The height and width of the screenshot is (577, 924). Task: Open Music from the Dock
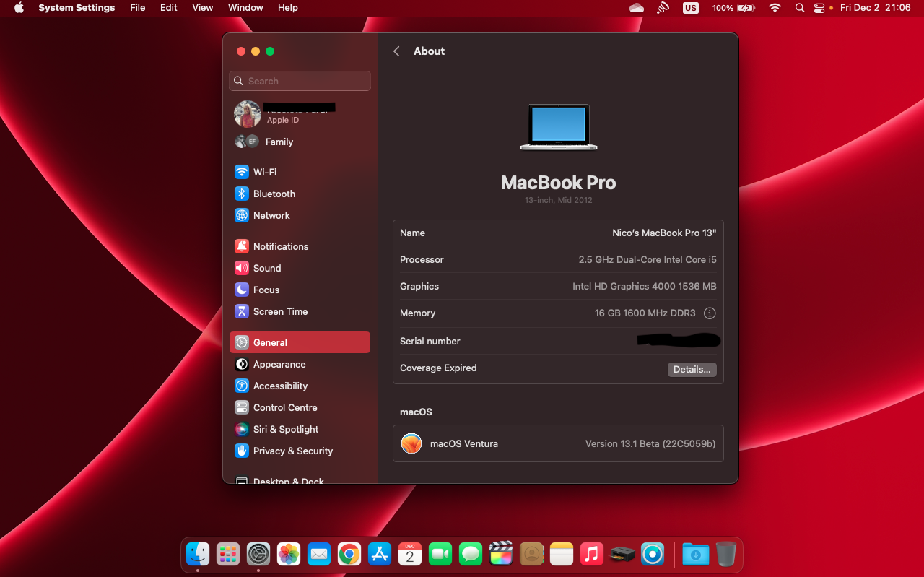592,554
